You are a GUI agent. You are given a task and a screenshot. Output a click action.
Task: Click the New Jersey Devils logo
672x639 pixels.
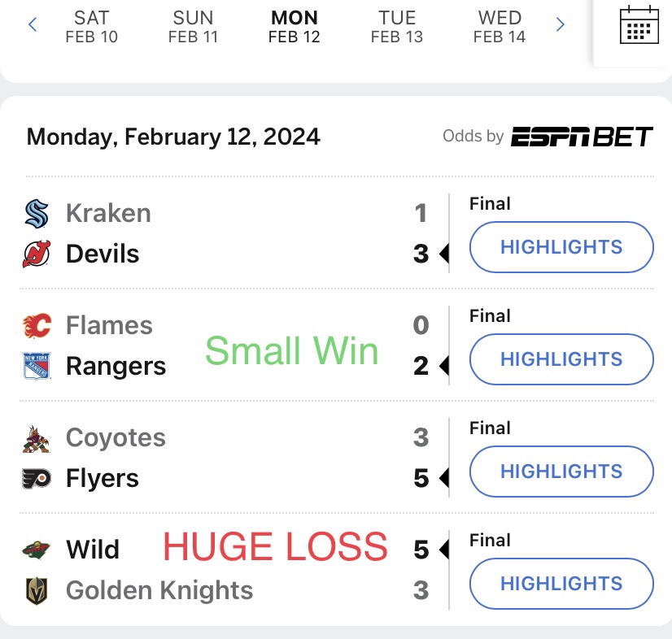(x=37, y=254)
